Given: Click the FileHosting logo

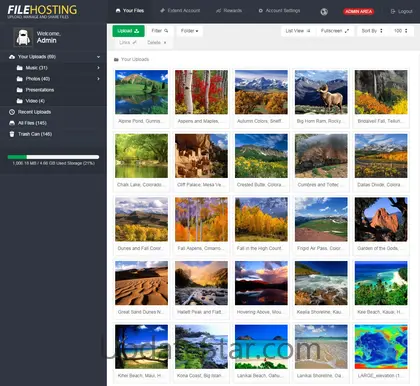Looking at the screenshot, I should (x=42, y=11).
